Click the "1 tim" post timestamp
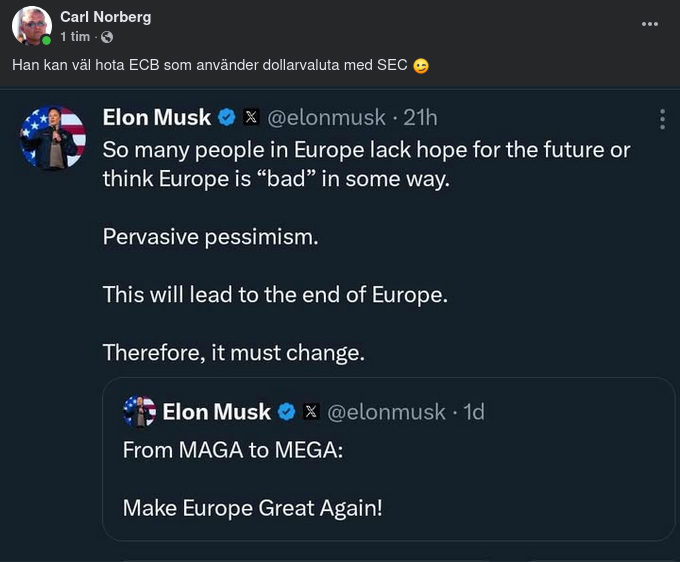 point(75,37)
